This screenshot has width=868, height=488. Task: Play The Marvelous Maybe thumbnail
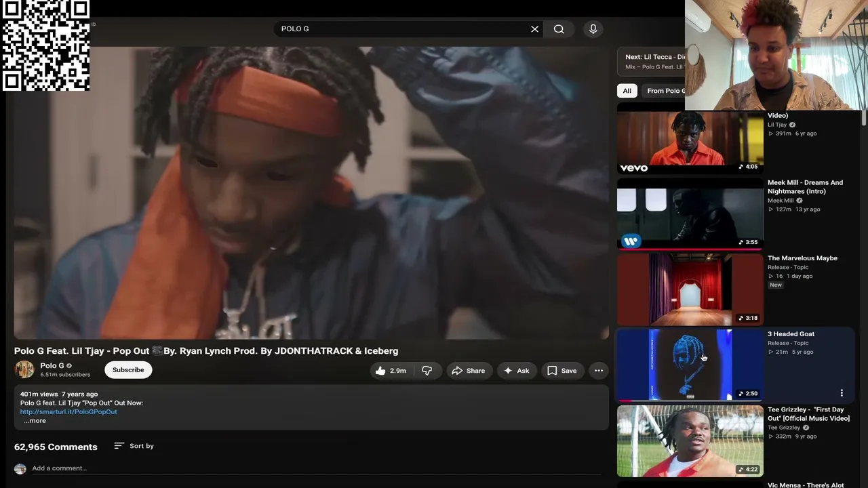pos(690,290)
